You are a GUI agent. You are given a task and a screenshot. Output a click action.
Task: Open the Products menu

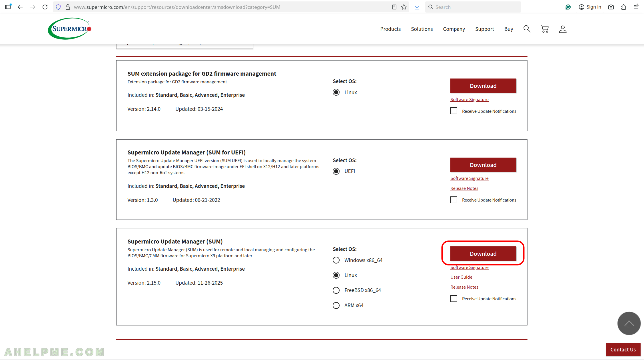(390, 29)
